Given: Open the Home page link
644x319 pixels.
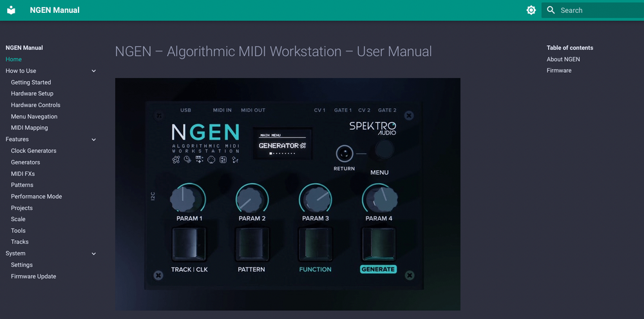Looking at the screenshot, I should pos(14,59).
